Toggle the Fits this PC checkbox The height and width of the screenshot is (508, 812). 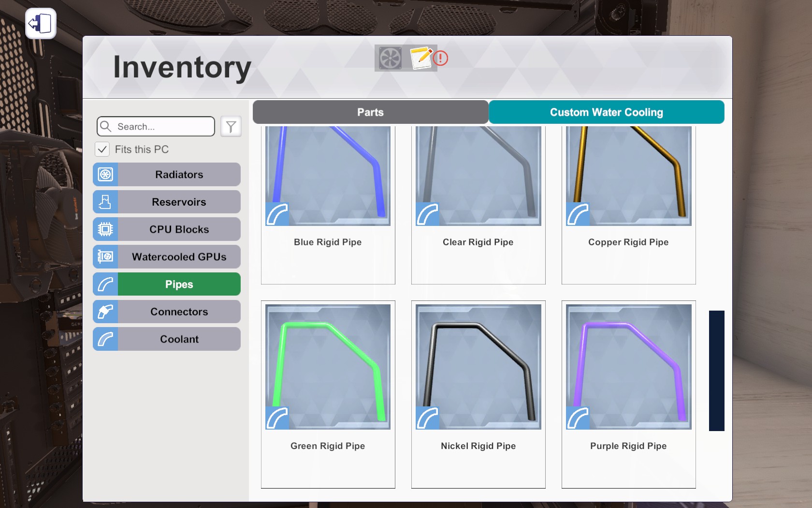pos(102,149)
